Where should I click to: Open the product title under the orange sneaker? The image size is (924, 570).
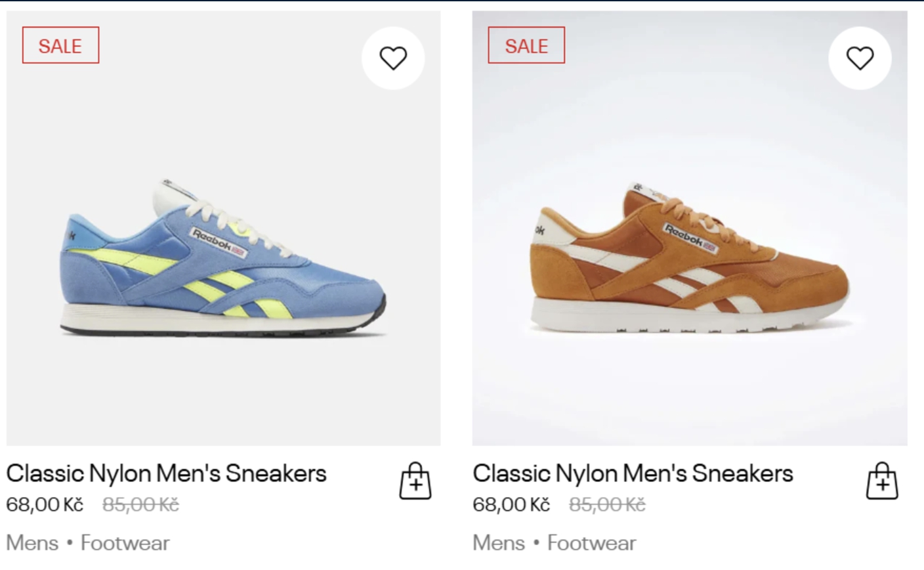(x=633, y=473)
